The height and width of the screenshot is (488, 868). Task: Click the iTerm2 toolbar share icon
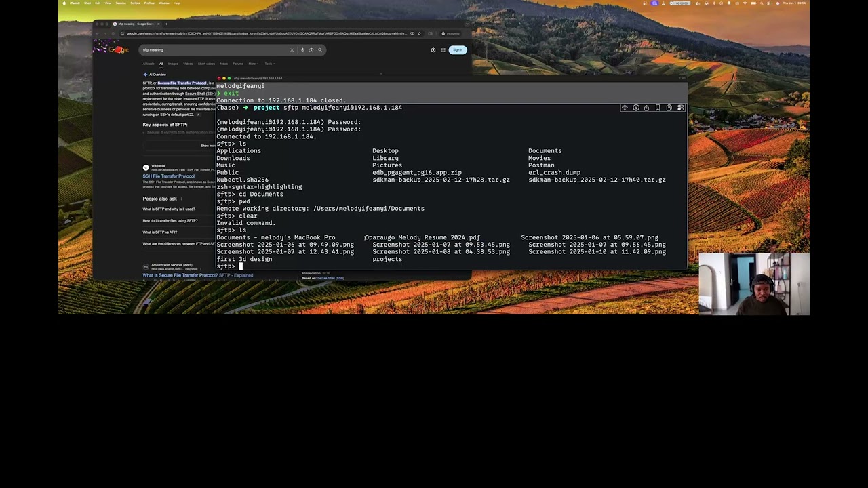point(646,108)
